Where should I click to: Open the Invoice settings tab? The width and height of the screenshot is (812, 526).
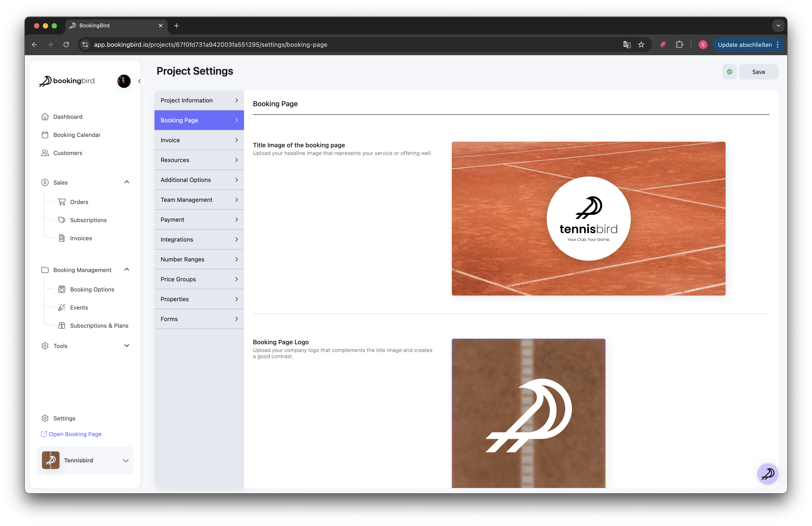pos(199,140)
